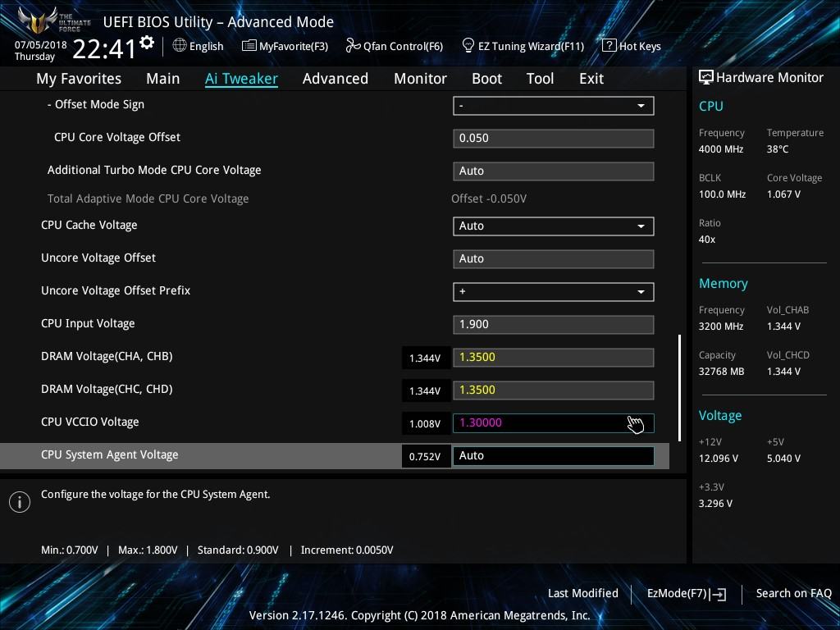Edit DRAM Voltage(CHC, CHD) value field
The width and height of the screenshot is (840, 630).
pyautogui.click(x=553, y=390)
